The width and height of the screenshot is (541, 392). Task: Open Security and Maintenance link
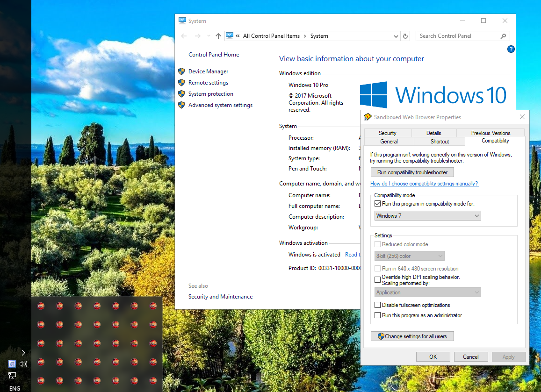[221, 297]
